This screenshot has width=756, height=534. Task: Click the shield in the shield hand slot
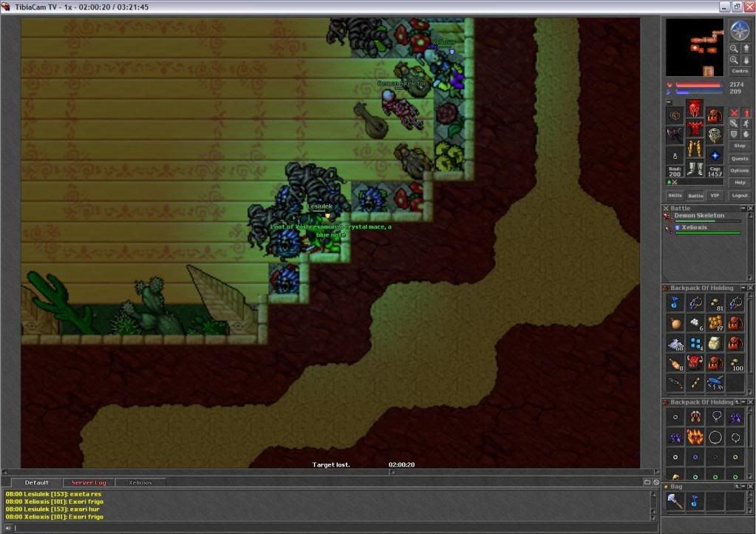click(x=715, y=135)
